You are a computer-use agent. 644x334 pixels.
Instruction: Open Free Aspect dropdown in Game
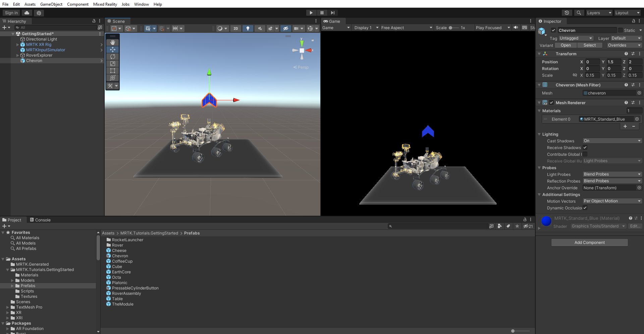click(x=407, y=27)
